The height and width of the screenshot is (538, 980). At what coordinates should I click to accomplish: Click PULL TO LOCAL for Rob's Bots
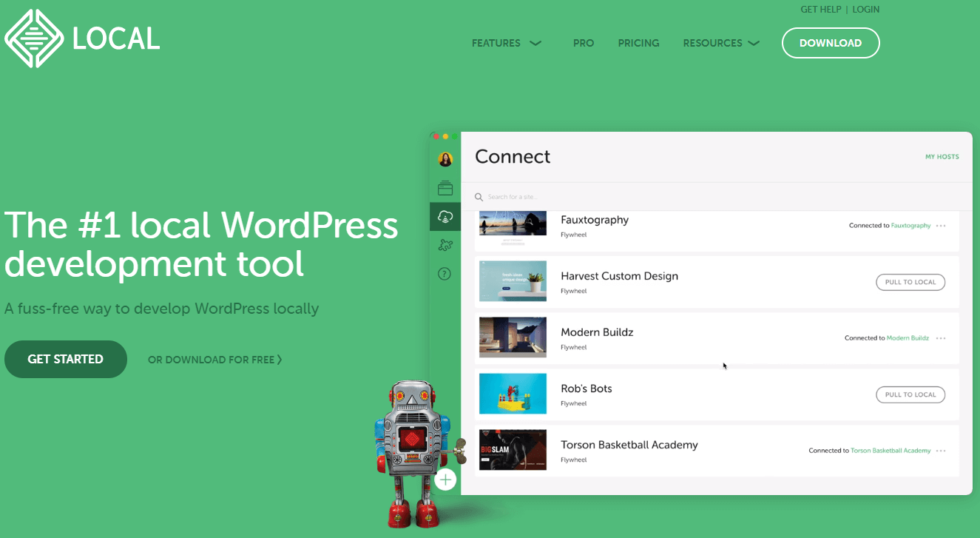click(x=910, y=394)
